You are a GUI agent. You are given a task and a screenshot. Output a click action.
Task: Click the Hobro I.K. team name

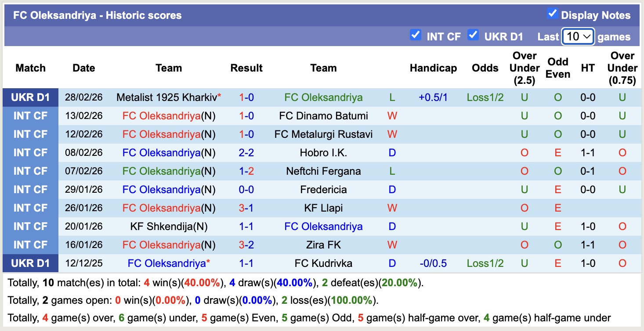(323, 152)
